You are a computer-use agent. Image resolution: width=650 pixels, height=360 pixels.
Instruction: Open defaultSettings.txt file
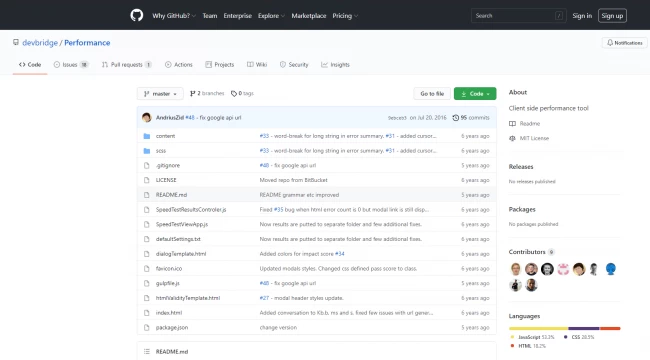point(178,239)
